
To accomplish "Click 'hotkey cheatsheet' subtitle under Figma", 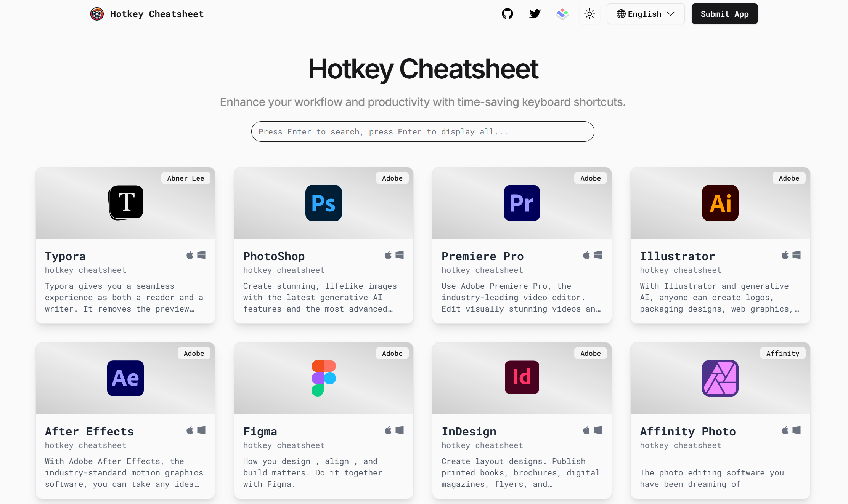I will pos(284,445).
